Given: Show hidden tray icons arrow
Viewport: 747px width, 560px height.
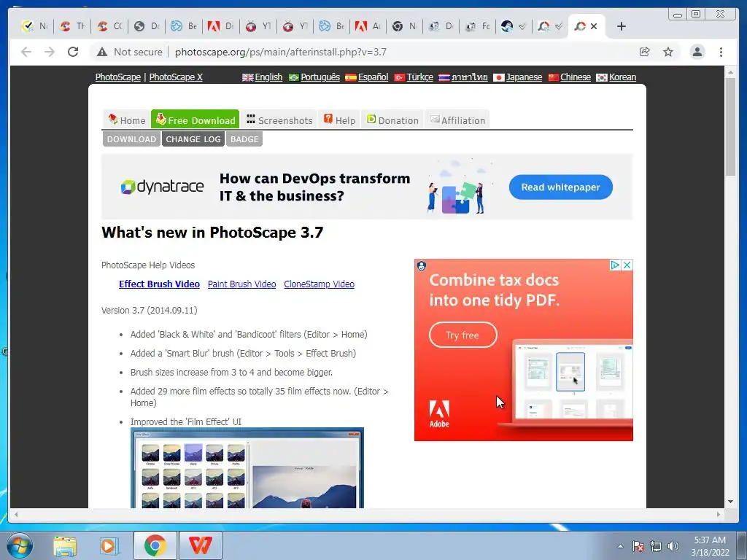Looking at the screenshot, I should click(x=620, y=546).
